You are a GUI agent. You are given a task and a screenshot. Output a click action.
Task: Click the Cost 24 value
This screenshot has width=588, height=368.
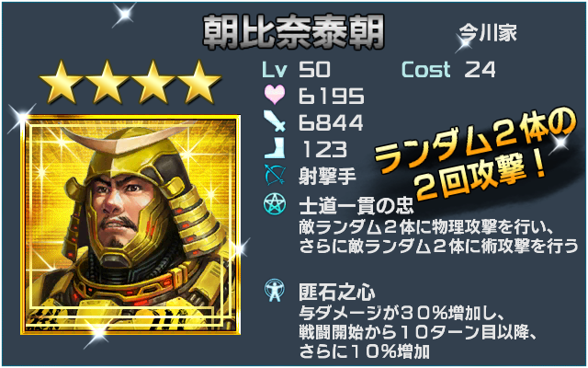[x=448, y=70]
